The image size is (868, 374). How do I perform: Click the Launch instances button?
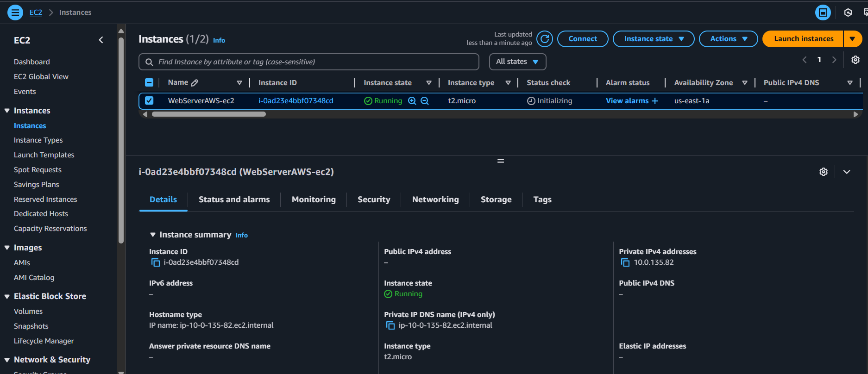(803, 39)
